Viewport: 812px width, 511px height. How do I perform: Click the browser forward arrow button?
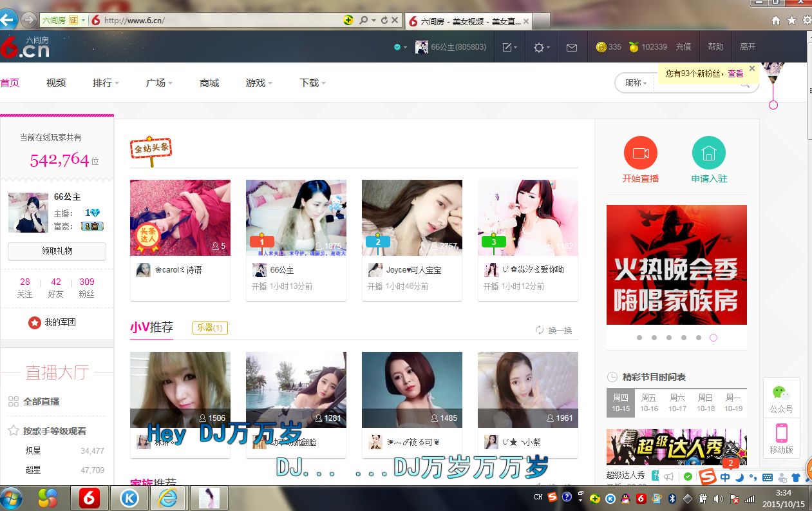pos(28,20)
